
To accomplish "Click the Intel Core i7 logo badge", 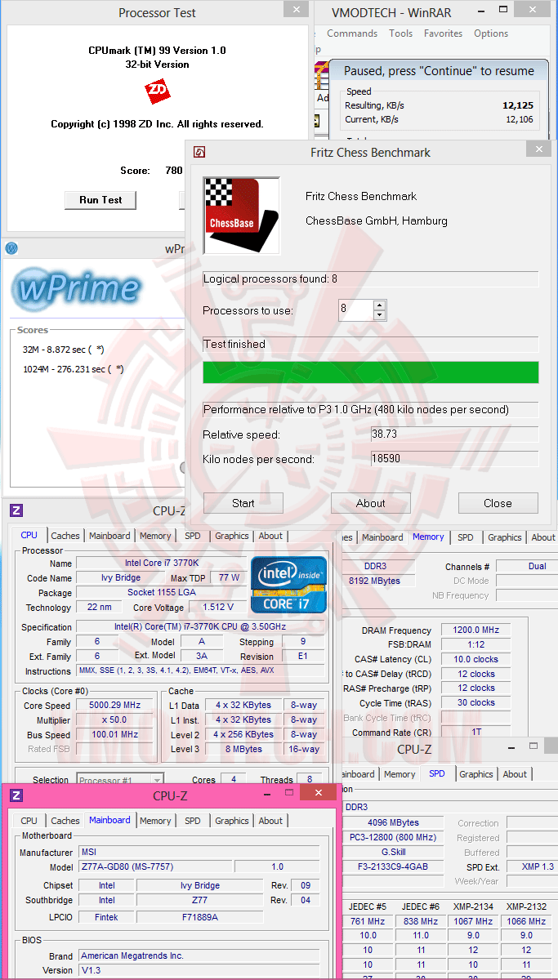I will 288,585.
